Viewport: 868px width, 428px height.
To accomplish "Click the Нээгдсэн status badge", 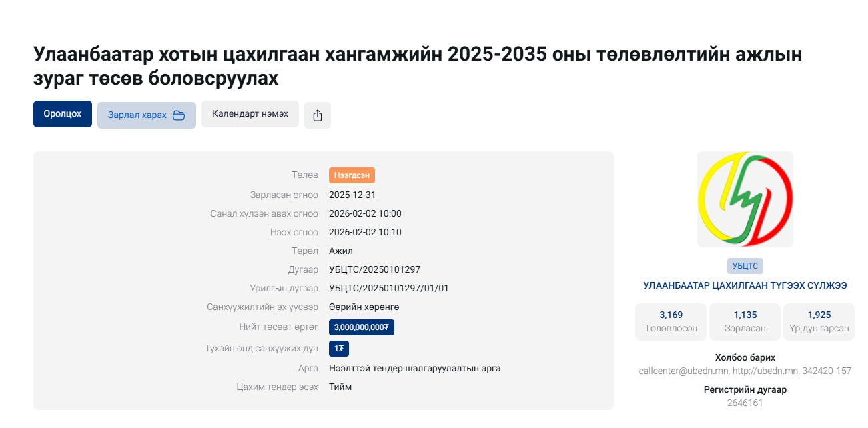I will 352,175.
